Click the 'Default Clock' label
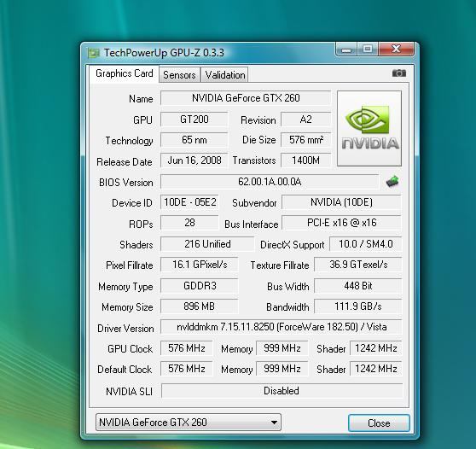 point(125,370)
